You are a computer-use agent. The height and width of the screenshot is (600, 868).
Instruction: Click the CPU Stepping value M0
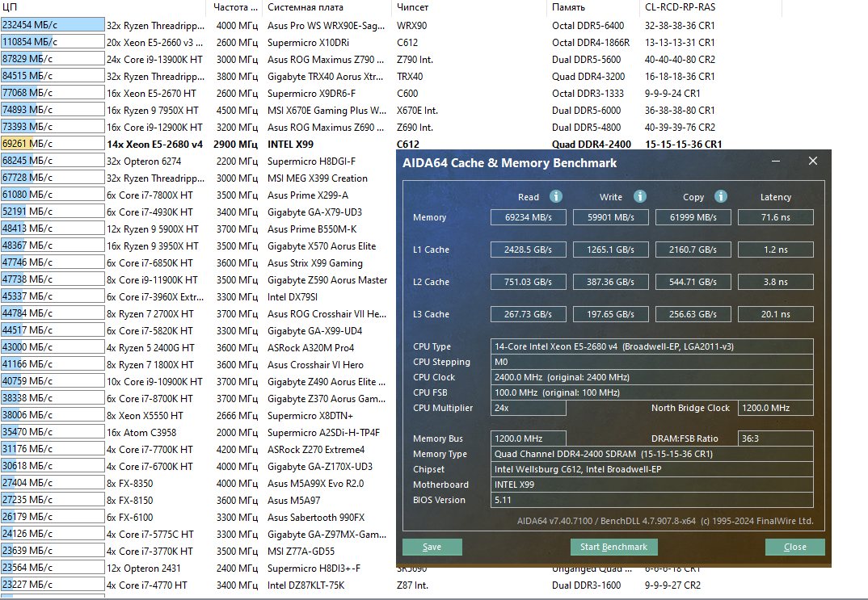point(651,362)
